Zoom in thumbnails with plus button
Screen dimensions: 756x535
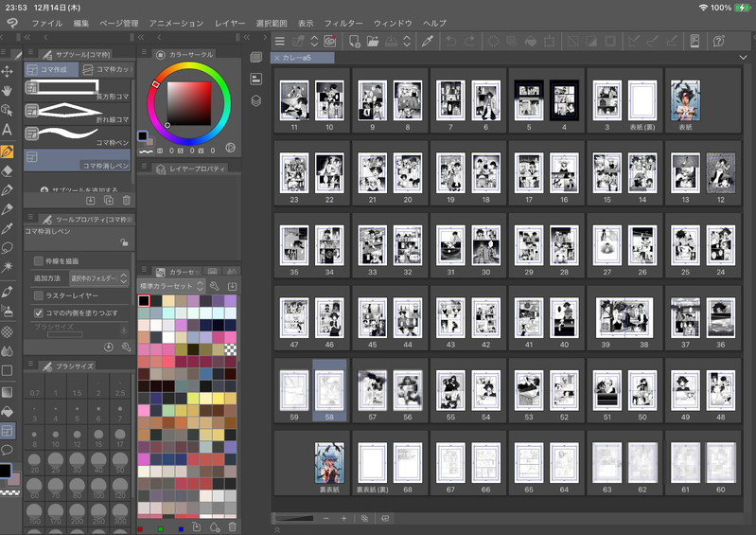(x=343, y=518)
